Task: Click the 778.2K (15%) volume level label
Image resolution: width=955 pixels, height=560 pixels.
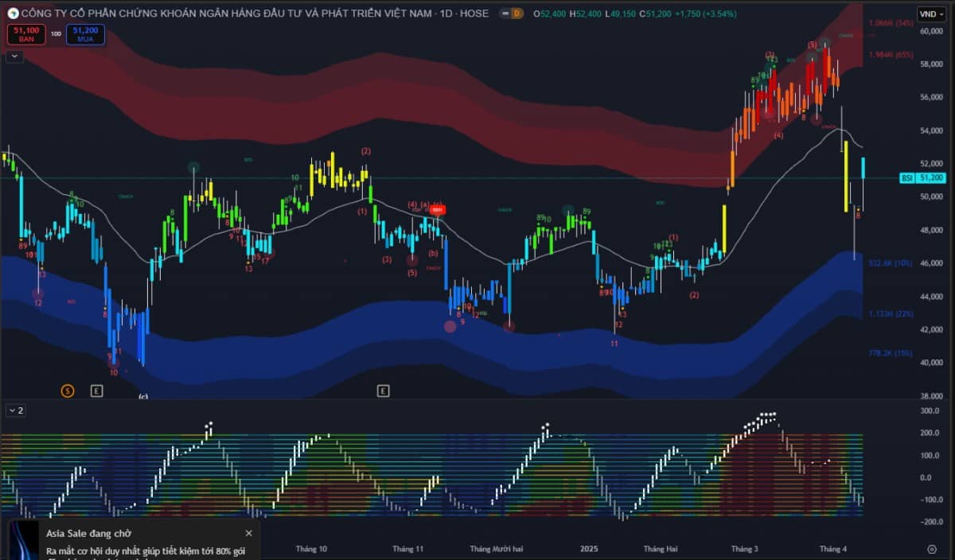Action: [x=891, y=352]
